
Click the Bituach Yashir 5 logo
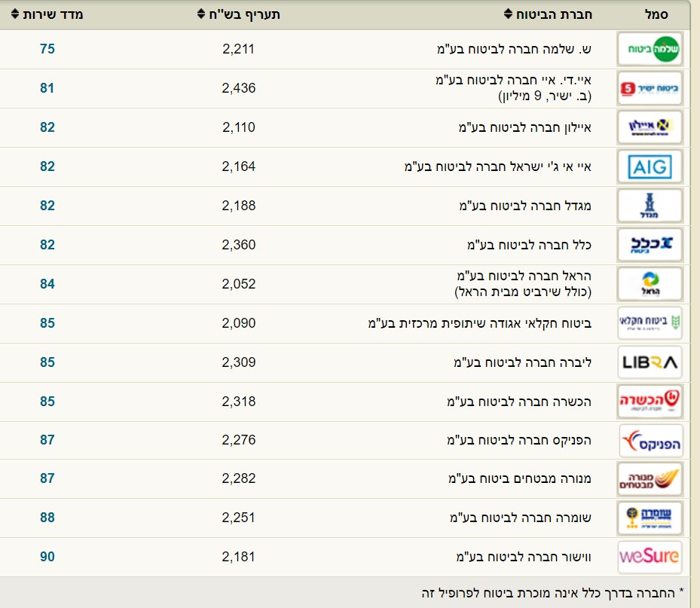[x=650, y=88]
